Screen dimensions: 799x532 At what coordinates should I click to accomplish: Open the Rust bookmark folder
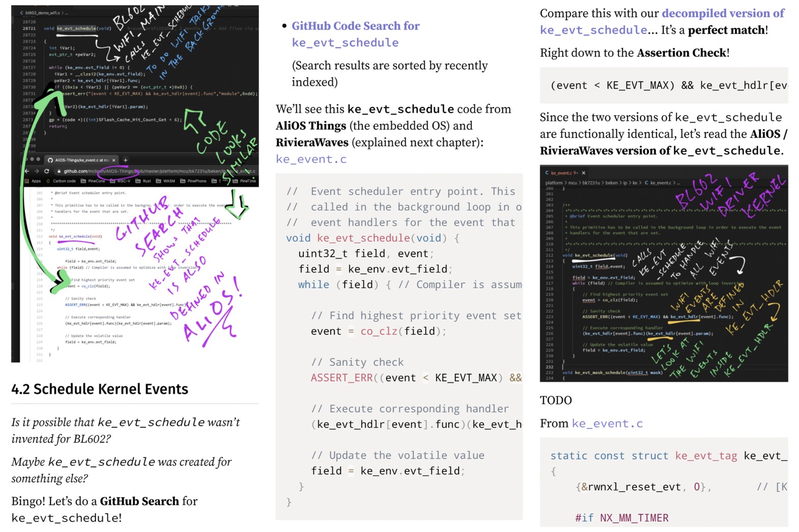tap(143, 181)
